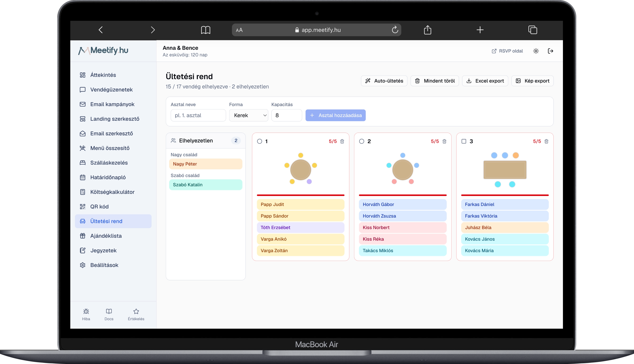Image resolution: width=634 pixels, height=364 pixels.
Task: Select unseated guest Szabó Katalin
Action: pyautogui.click(x=206, y=185)
